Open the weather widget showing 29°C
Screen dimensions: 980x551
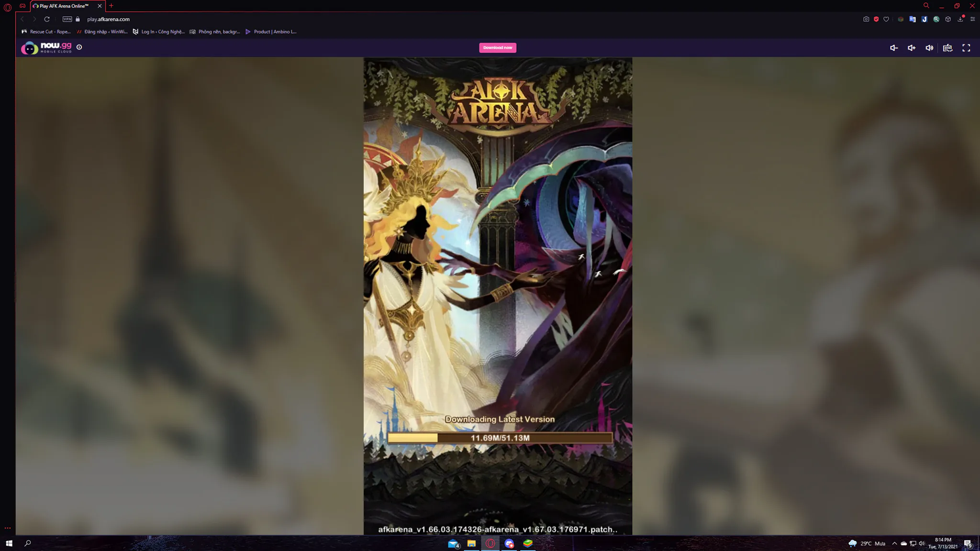pos(867,543)
